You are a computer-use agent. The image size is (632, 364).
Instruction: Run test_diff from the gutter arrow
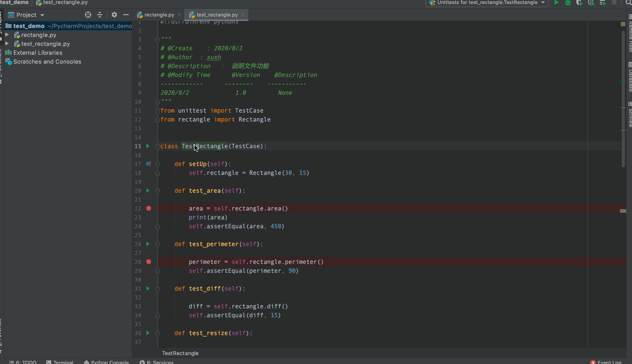(148, 288)
